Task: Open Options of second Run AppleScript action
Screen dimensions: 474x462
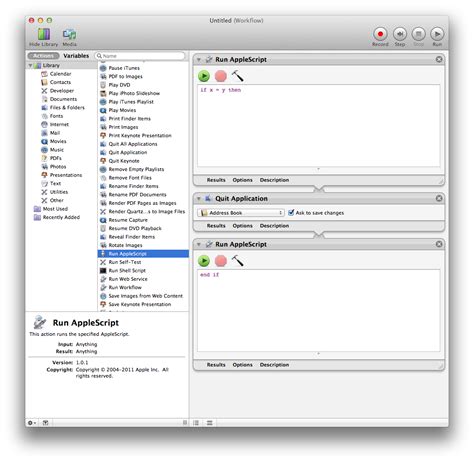Action: [242, 365]
